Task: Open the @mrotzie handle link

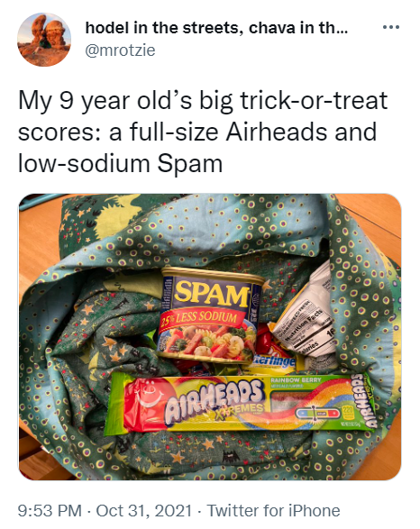Action: point(120,50)
